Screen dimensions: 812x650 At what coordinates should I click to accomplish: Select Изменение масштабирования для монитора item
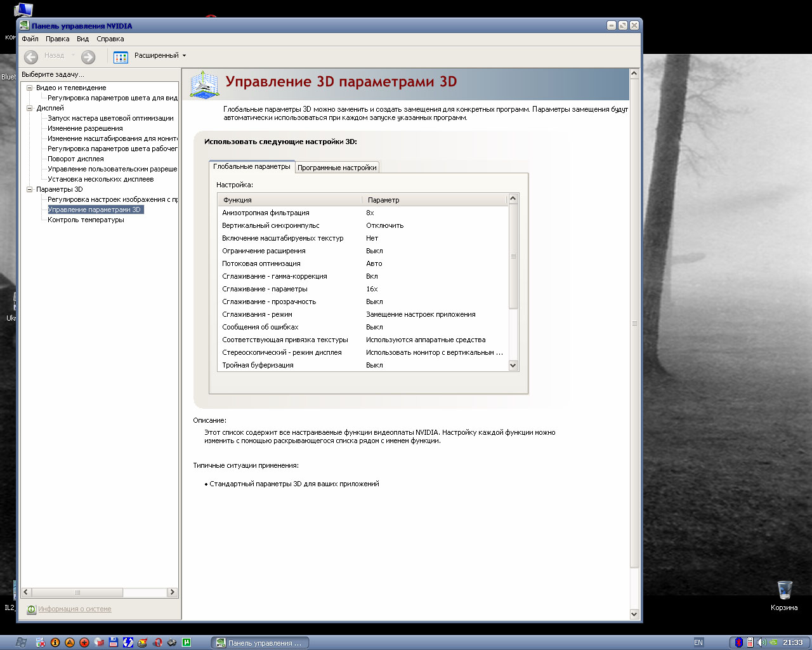click(x=112, y=138)
